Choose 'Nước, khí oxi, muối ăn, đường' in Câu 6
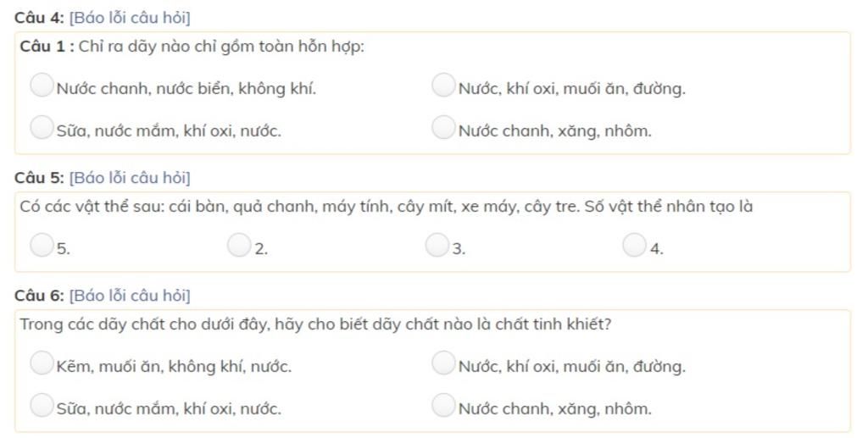868x438 pixels. click(443, 363)
